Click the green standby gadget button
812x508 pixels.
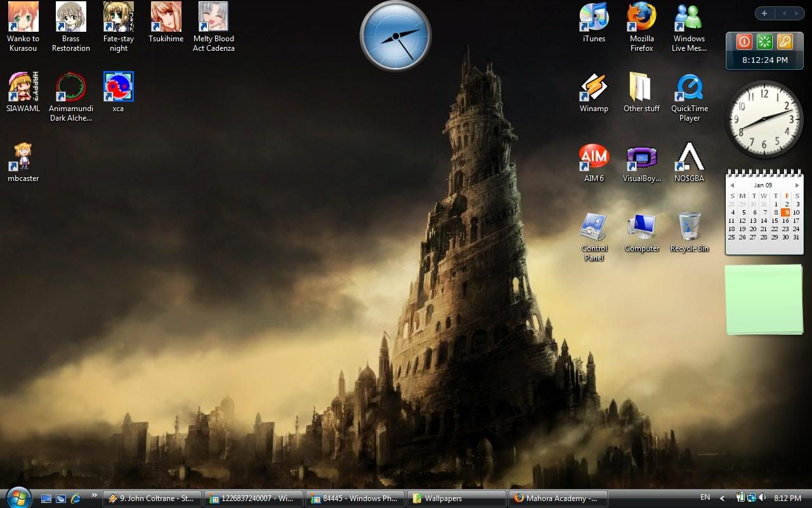[x=764, y=42]
